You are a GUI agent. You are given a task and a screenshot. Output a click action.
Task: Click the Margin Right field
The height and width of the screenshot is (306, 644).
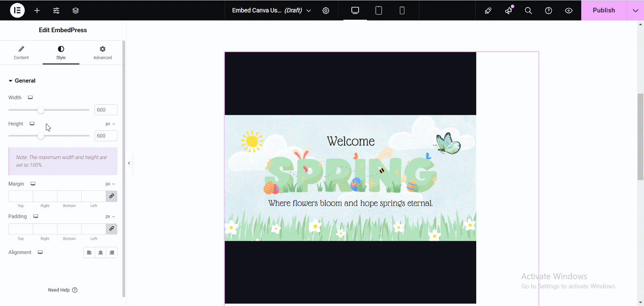(x=45, y=196)
